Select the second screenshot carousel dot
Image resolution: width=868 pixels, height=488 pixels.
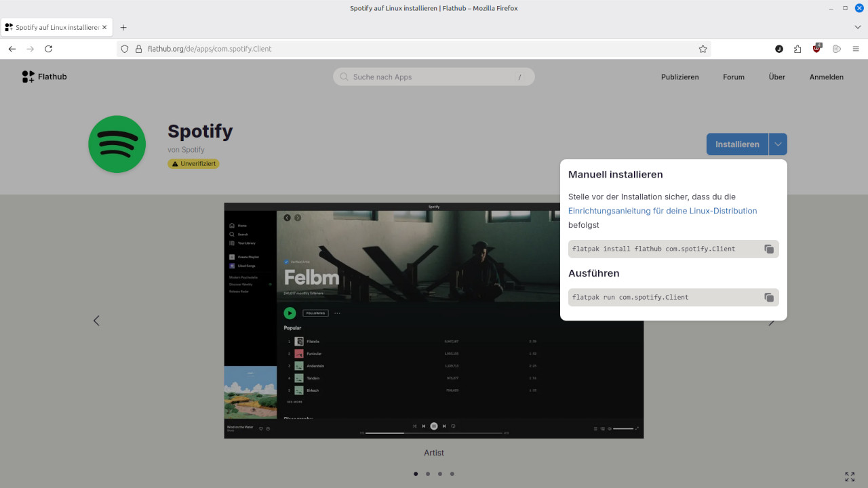pyautogui.click(x=428, y=474)
